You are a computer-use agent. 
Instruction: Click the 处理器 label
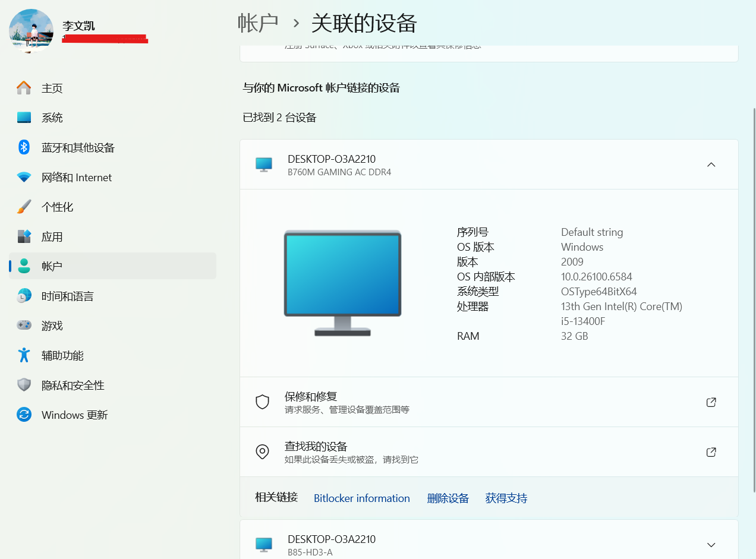472,307
